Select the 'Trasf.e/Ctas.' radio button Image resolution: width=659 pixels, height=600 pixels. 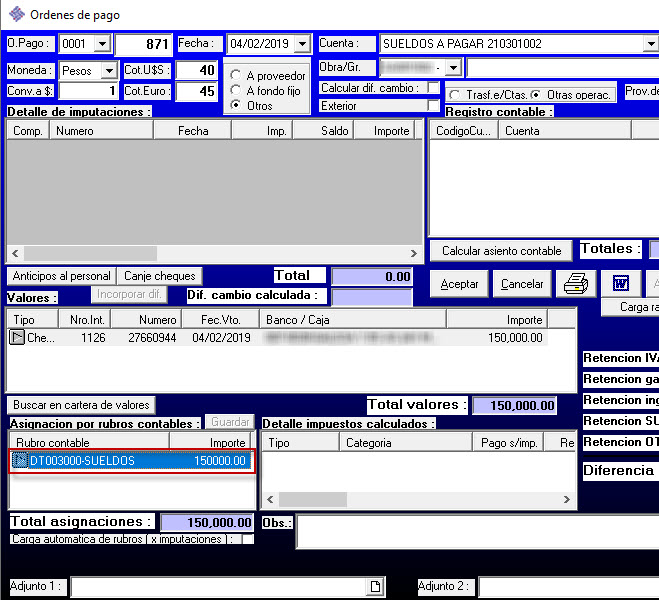click(x=455, y=94)
